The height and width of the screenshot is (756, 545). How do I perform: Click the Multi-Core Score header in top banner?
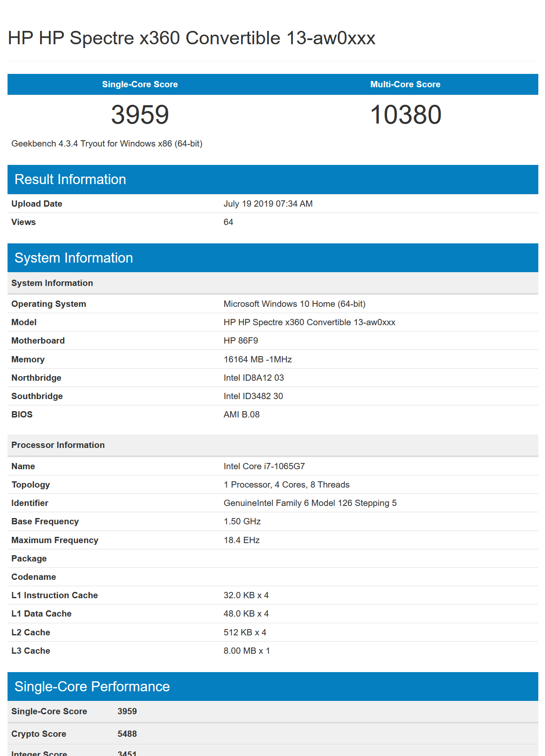click(x=405, y=84)
